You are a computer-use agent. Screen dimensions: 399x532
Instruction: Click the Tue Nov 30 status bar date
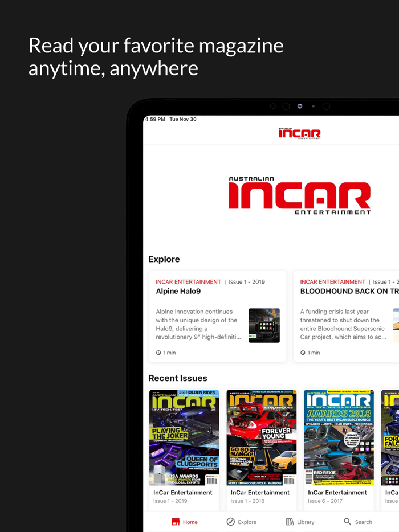tap(183, 119)
